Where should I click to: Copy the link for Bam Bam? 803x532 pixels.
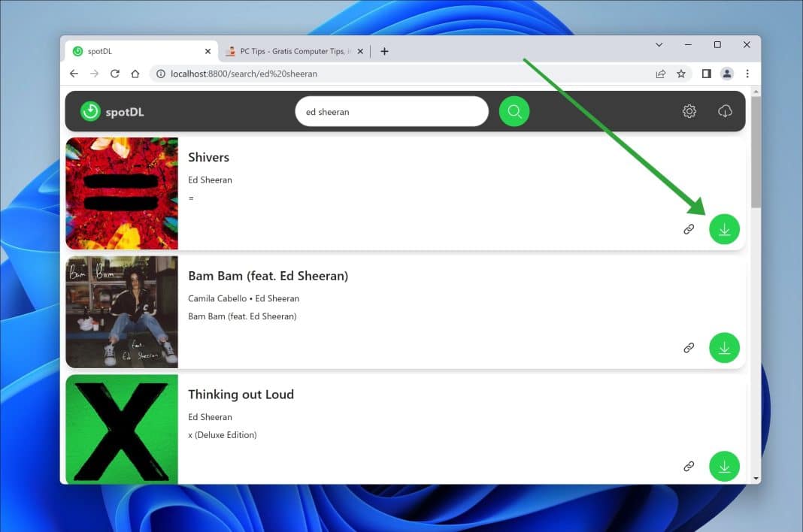tap(689, 347)
